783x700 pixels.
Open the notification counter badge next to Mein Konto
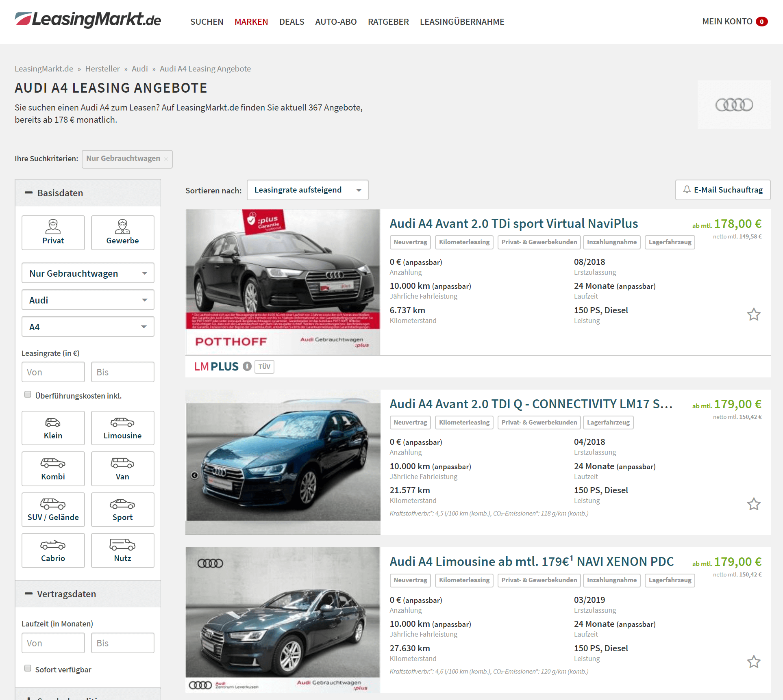(762, 22)
